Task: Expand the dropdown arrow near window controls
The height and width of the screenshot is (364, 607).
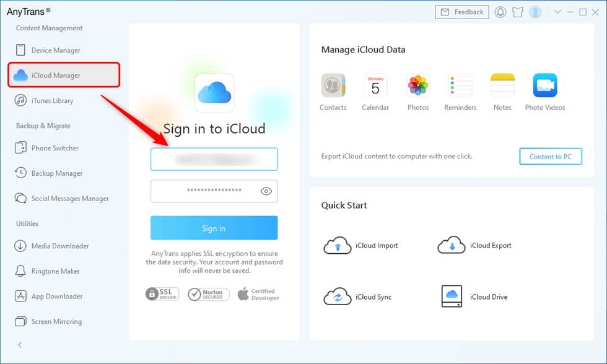Action: pos(556,11)
